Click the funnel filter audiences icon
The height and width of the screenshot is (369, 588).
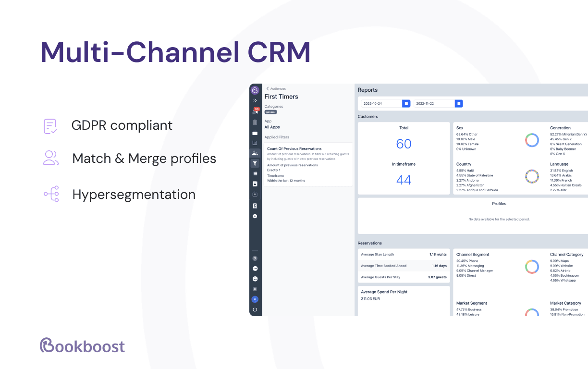(x=255, y=163)
